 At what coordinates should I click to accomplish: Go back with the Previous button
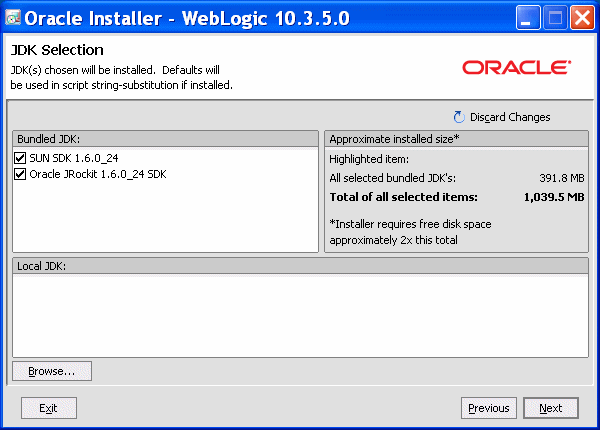[489, 408]
